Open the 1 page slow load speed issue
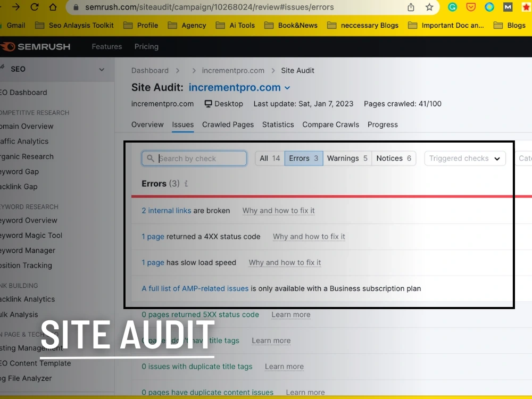 click(x=153, y=263)
